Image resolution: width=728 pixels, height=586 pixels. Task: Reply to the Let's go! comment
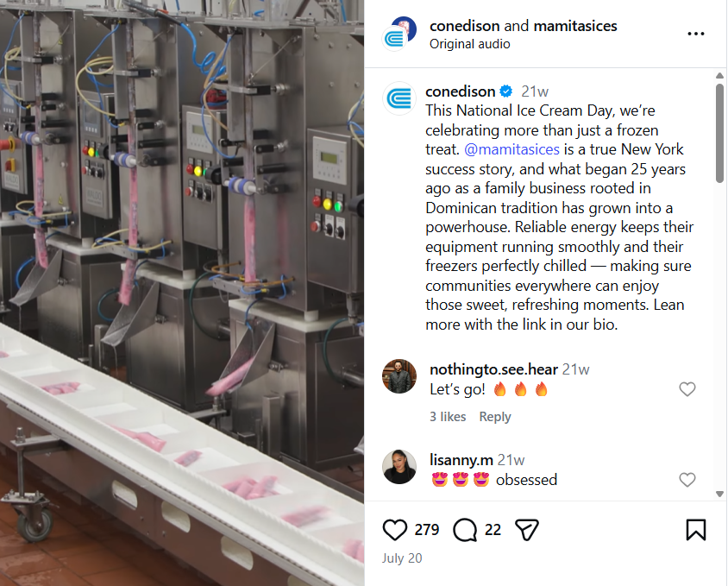pos(495,417)
